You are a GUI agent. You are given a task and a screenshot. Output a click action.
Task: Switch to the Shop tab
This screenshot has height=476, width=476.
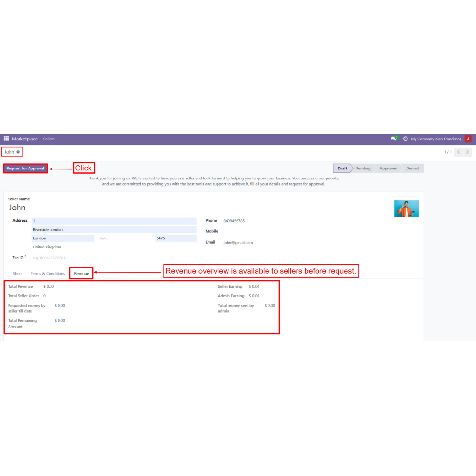coord(17,274)
